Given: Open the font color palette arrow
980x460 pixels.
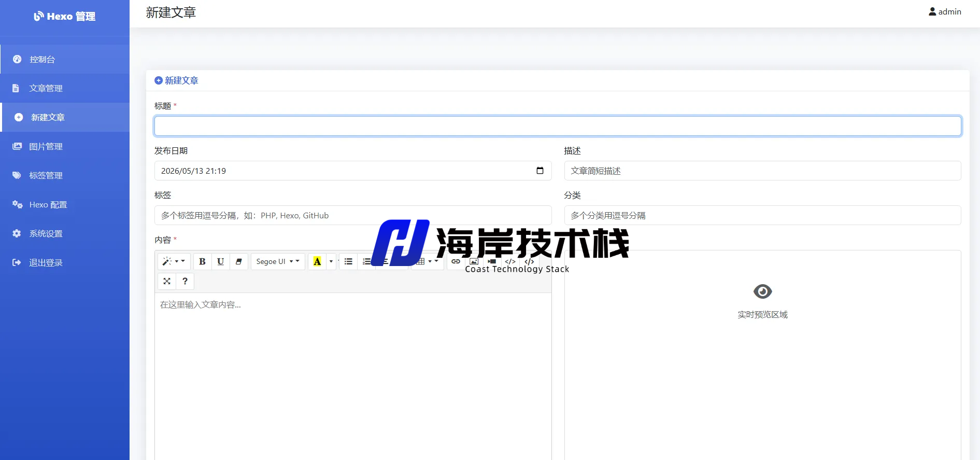Looking at the screenshot, I should 331,261.
